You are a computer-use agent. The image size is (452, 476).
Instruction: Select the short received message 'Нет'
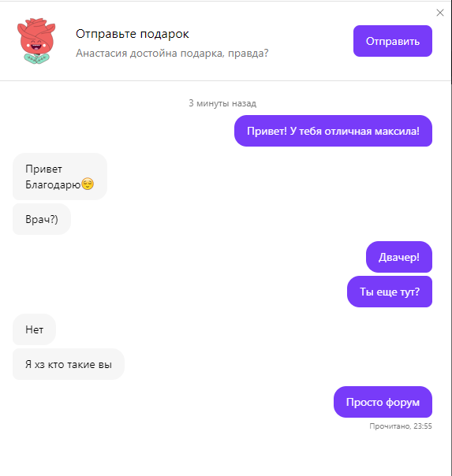[x=35, y=329]
